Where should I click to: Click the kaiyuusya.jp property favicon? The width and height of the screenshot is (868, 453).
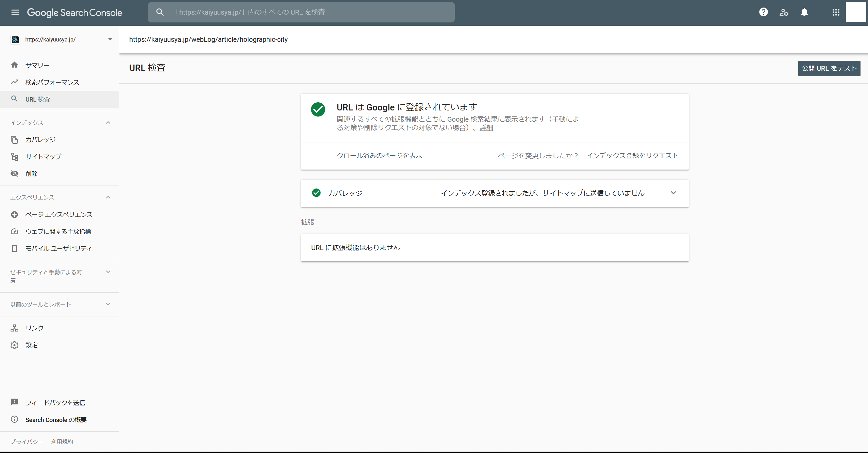(15, 40)
